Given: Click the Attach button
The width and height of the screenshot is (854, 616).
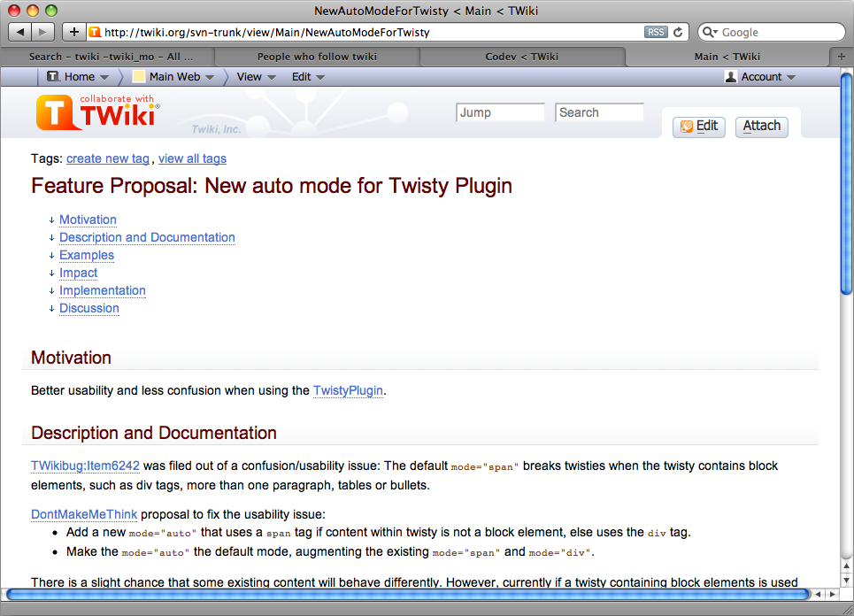Looking at the screenshot, I should [x=761, y=127].
